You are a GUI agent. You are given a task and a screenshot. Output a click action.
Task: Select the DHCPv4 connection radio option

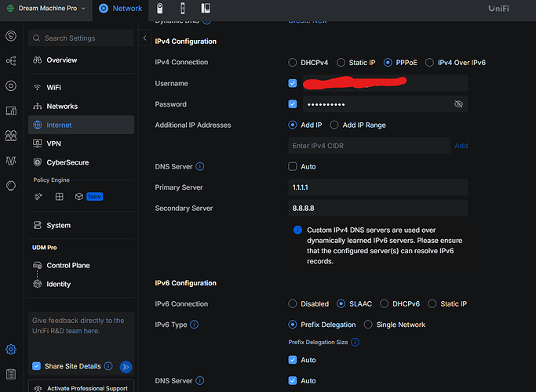[x=292, y=63]
